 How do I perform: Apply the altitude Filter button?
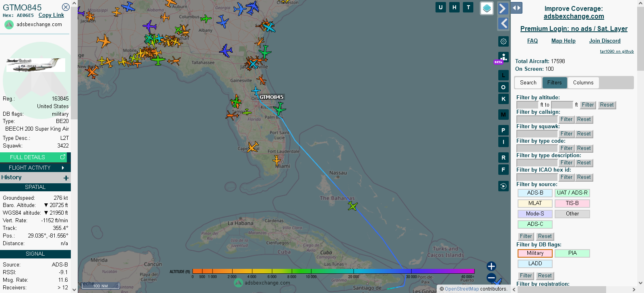click(588, 105)
